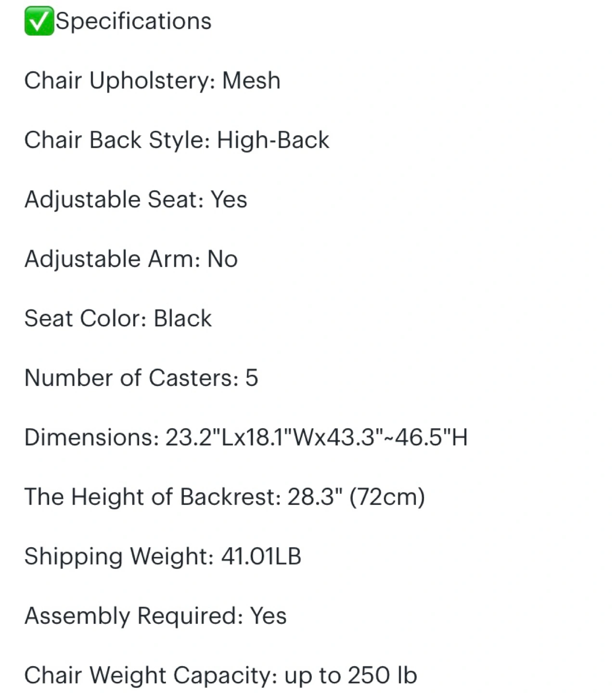616x693 pixels.
Task: Click the Shipping Weight: 41.01LB line
Action: point(163,557)
